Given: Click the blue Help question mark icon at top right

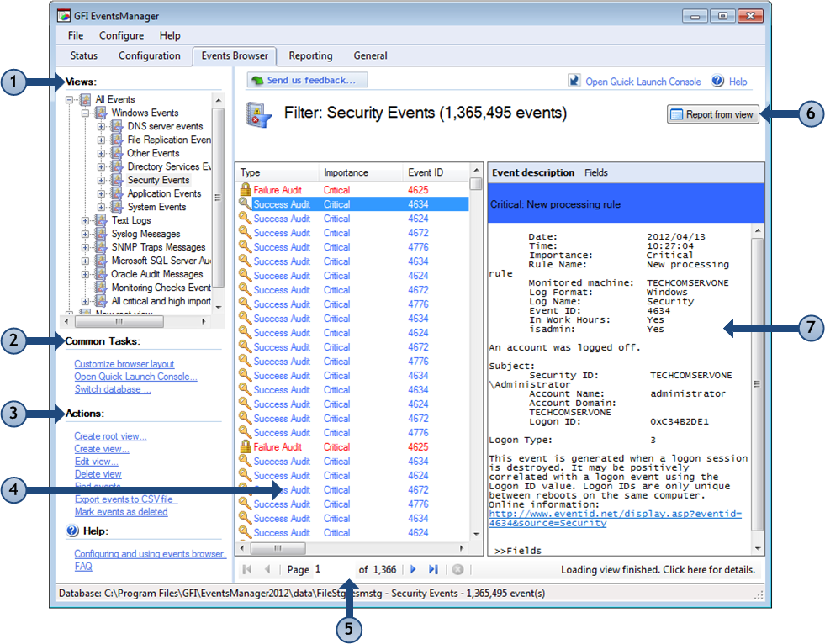Looking at the screenshot, I should 717,81.
